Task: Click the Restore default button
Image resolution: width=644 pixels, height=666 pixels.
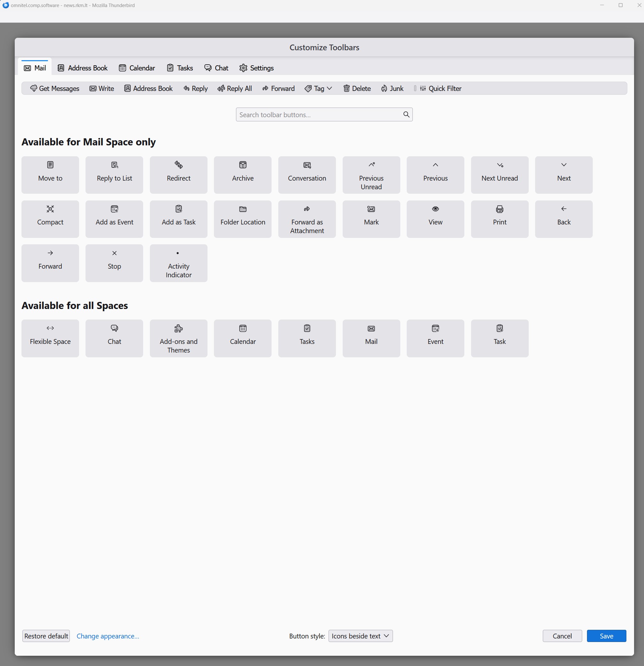Action: (46, 636)
